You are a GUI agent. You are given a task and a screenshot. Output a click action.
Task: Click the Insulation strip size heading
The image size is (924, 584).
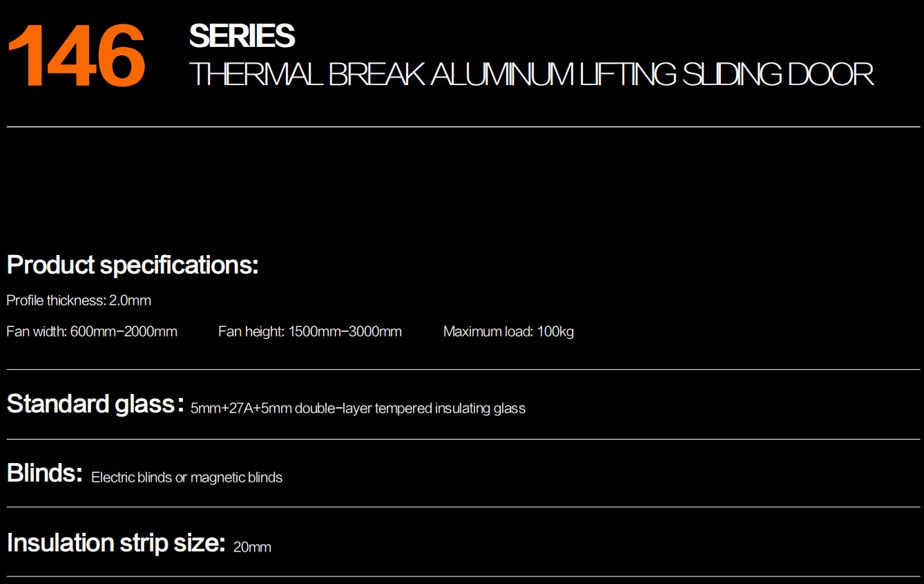[x=116, y=543]
